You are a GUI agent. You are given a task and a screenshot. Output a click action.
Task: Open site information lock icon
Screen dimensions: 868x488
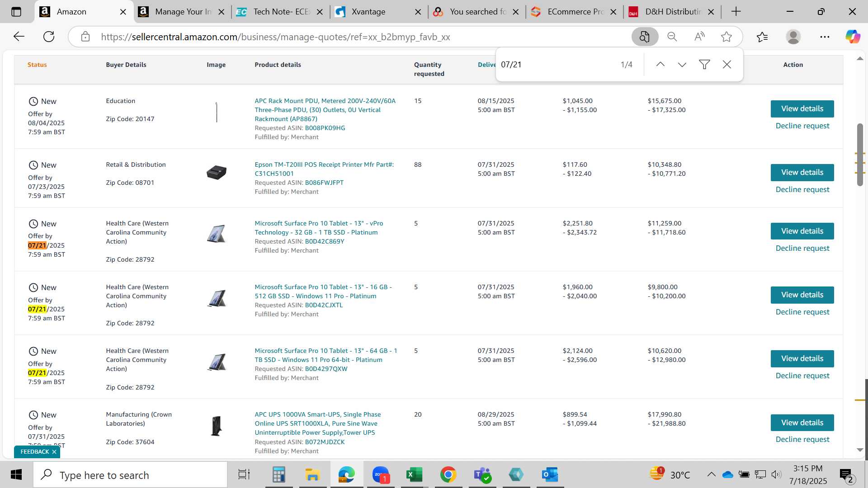tap(85, 37)
